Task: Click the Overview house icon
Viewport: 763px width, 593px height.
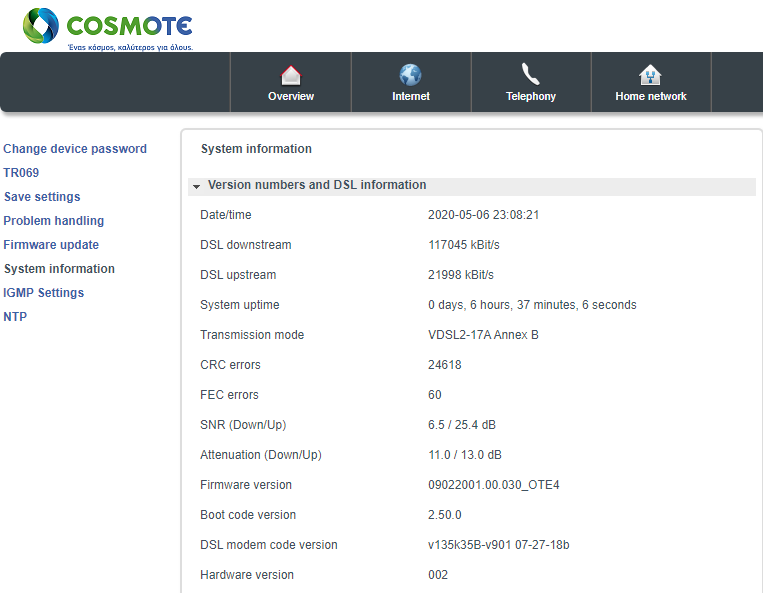Action: [291, 75]
